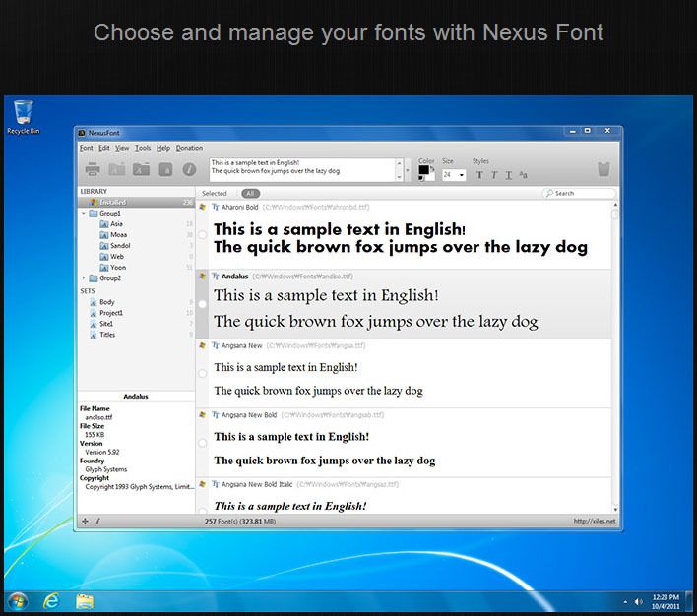The height and width of the screenshot is (616, 697).
Task: Open the View menu
Action: pos(122,148)
